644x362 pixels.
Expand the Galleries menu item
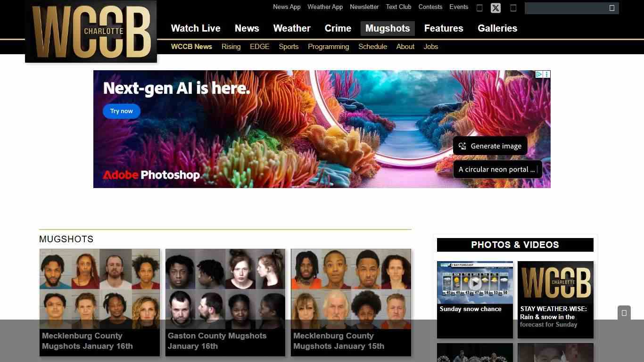coord(497,28)
